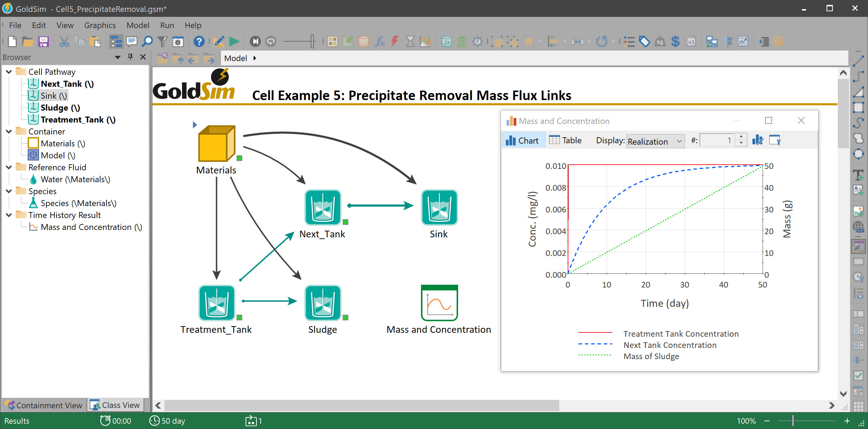The image size is (868, 429).
Task: Click the chart style icon beside stepper
Action: (x=758, y=140)
